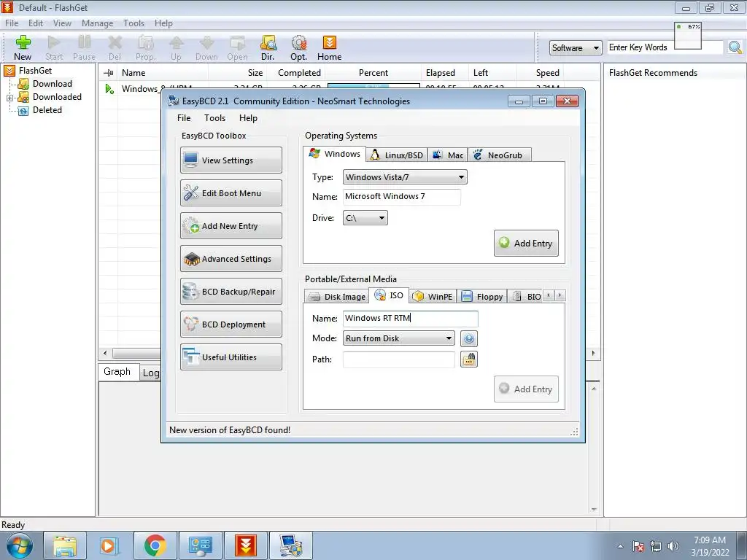
Task: Open the Dir. folder toolbar icon
Action: coord(268,47)
